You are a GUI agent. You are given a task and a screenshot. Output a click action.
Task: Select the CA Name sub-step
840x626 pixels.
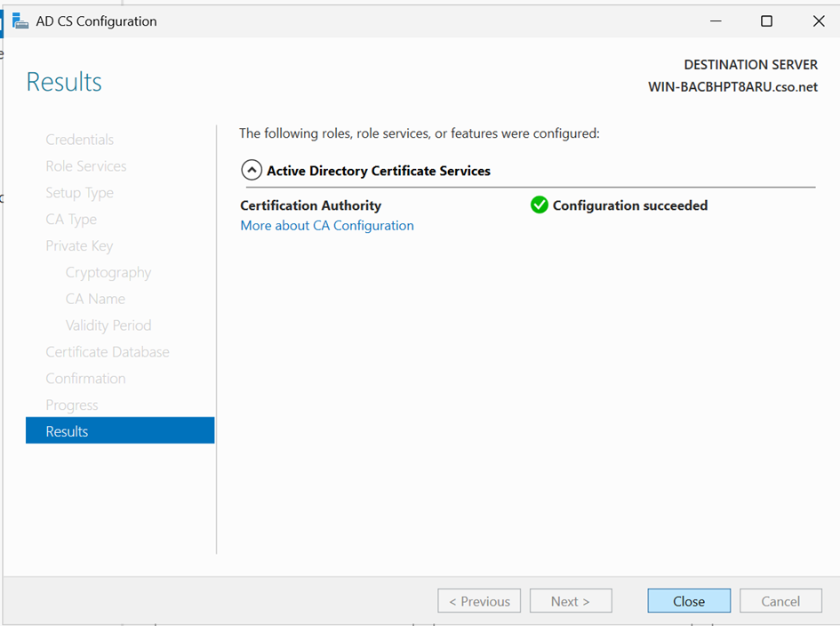pos(95,300)
